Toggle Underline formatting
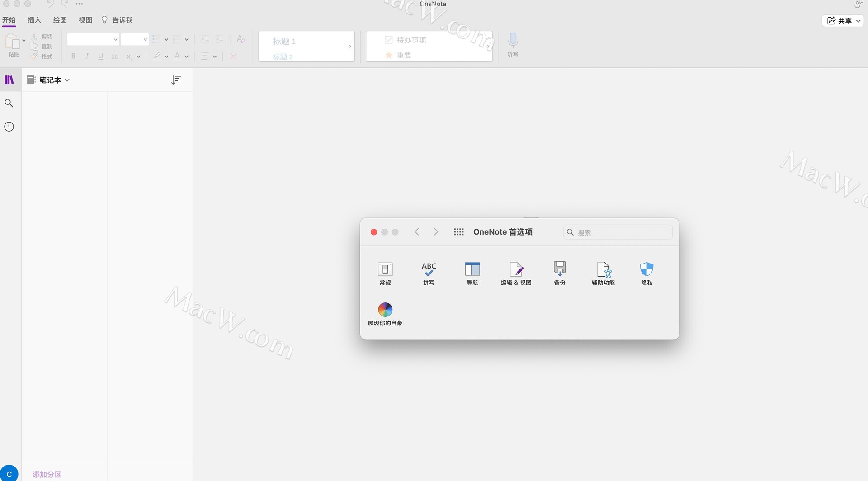The image size is (868, 481). [x=100, y=56]
